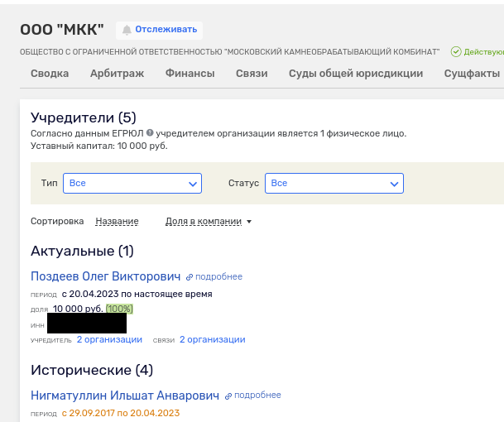Click подробнее next to Поздеев

click(218, 276)
